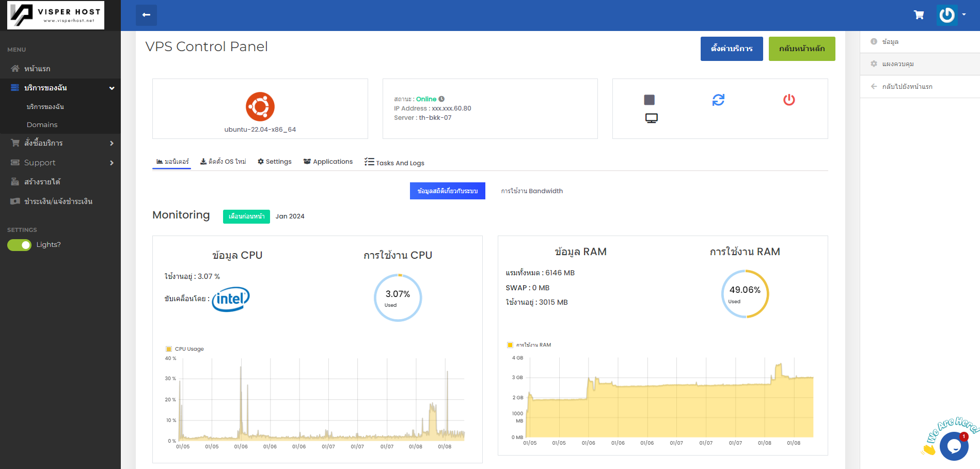Switch to the Applications tab
Viewport: 980px width, 469px height.
tap(328, 162)
